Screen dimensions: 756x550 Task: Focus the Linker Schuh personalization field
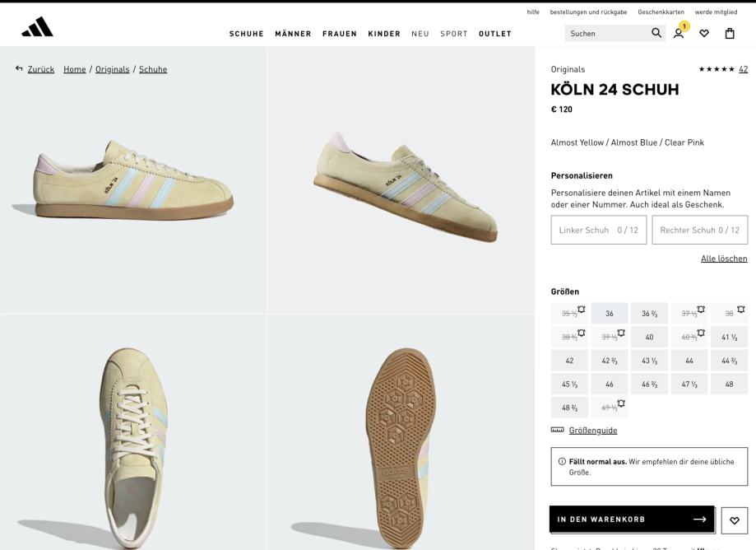click(599, 231)
